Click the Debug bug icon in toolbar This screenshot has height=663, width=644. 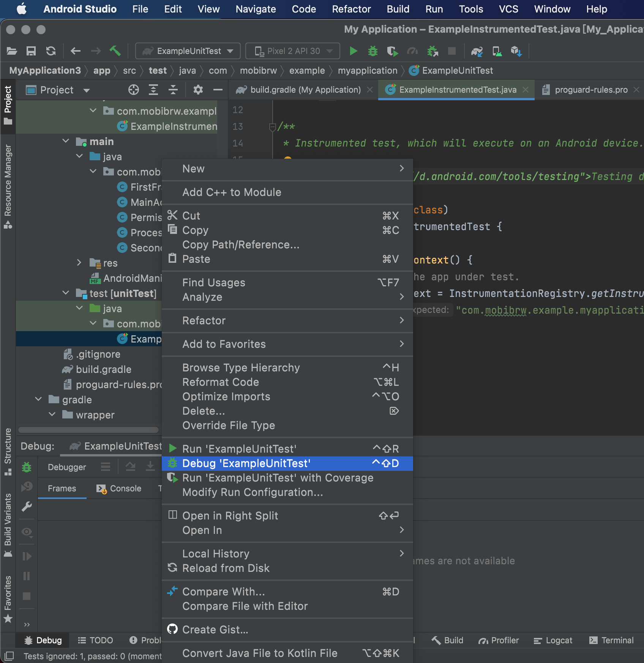(x=373, y=51)
